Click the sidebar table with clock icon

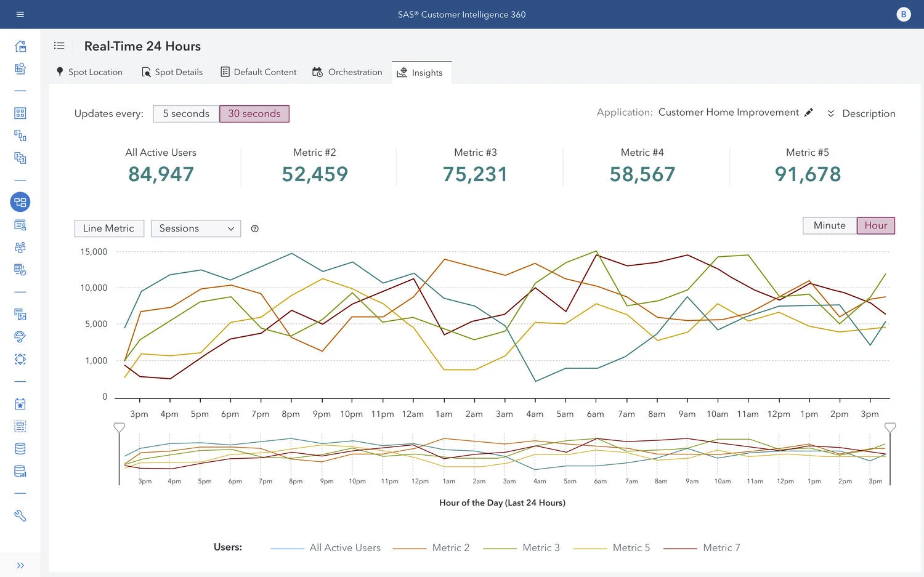20,270
